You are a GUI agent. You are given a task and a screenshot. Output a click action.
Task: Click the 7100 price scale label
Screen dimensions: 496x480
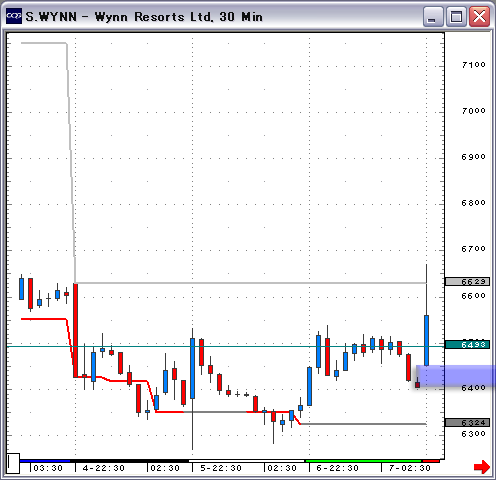pyautogui.click(x=473, y=65)
